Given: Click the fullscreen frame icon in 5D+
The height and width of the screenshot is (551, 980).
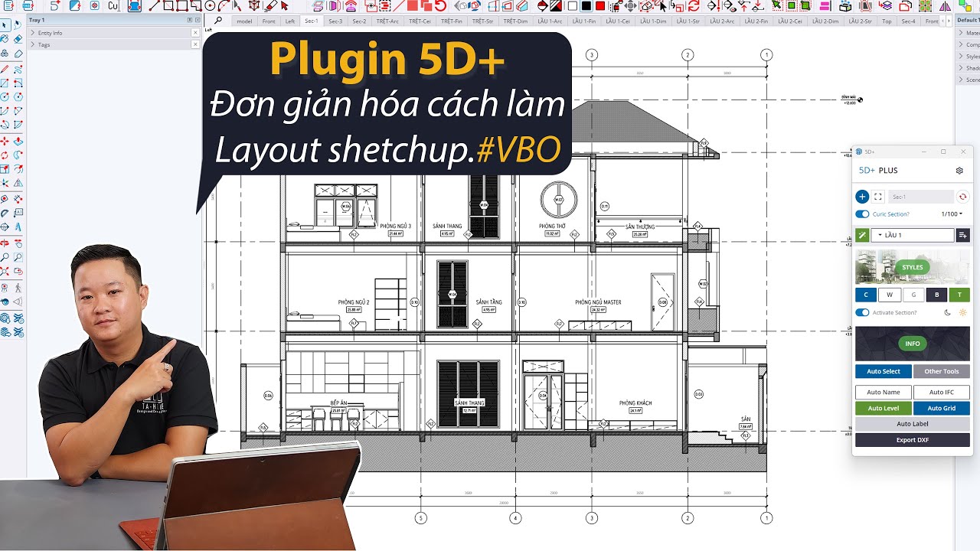Looking at the screenshot, I should point(878,197).
